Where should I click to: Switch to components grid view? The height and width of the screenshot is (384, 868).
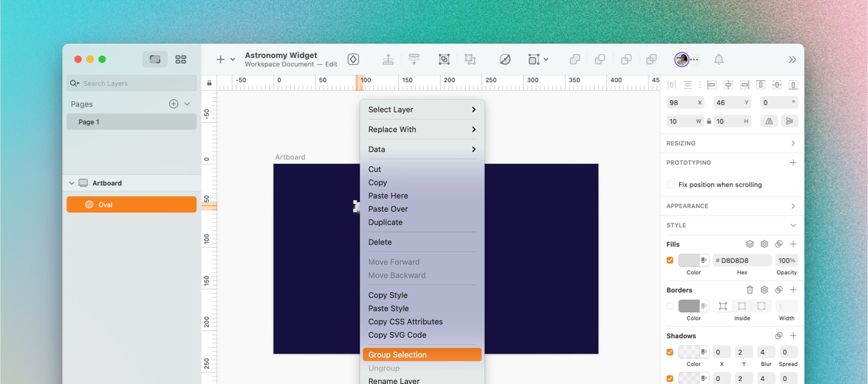180,59
